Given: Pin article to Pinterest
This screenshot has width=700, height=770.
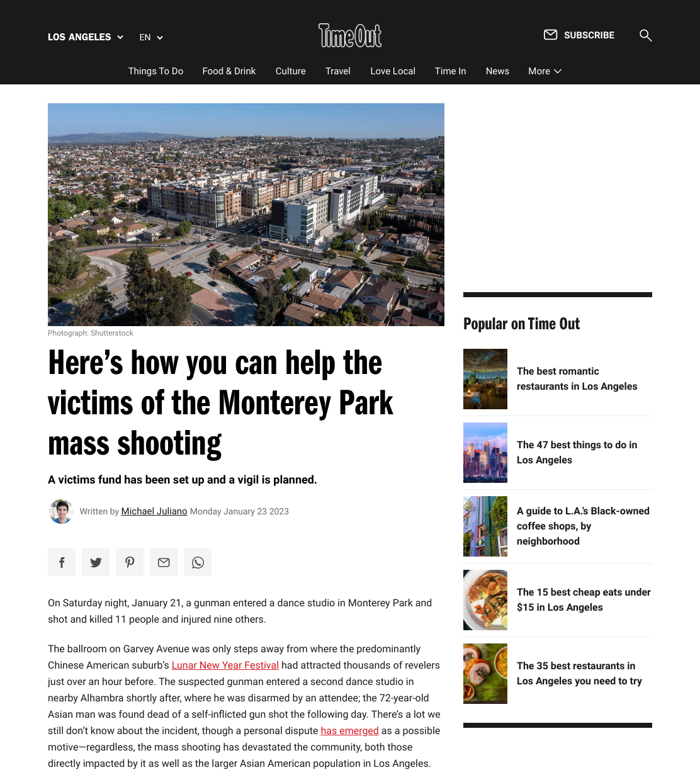Looking at the screenshot, I should click(130, 562).
